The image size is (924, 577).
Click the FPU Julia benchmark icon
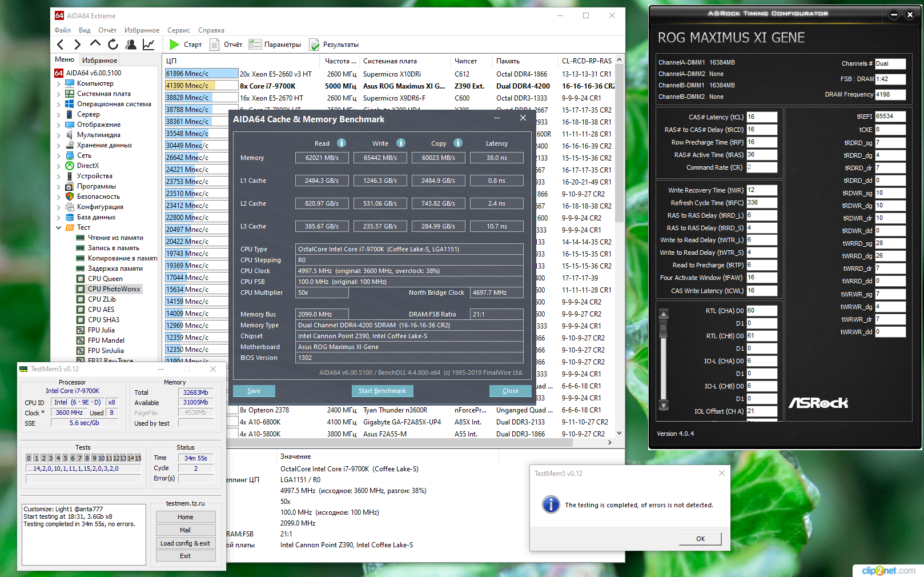(x=81, y=330)
